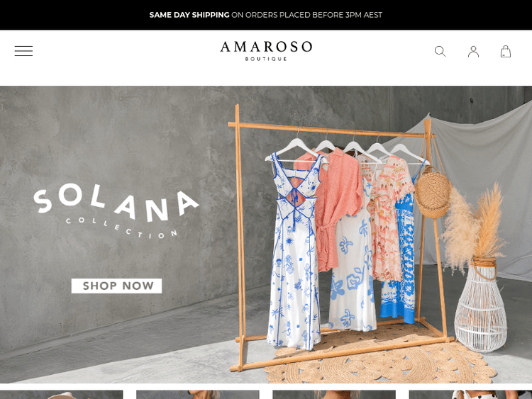Screen dimensions: 532x399
Task: Click the pampas grass in the white vase
Action: (x=475, y=227)
